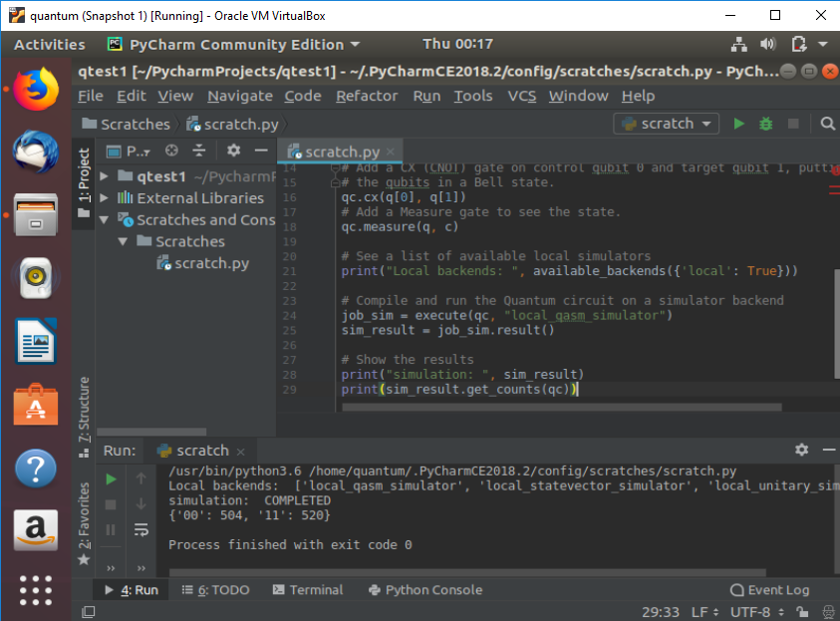
Task: Stop process in Run panel
Action: [x=111, y=504]
